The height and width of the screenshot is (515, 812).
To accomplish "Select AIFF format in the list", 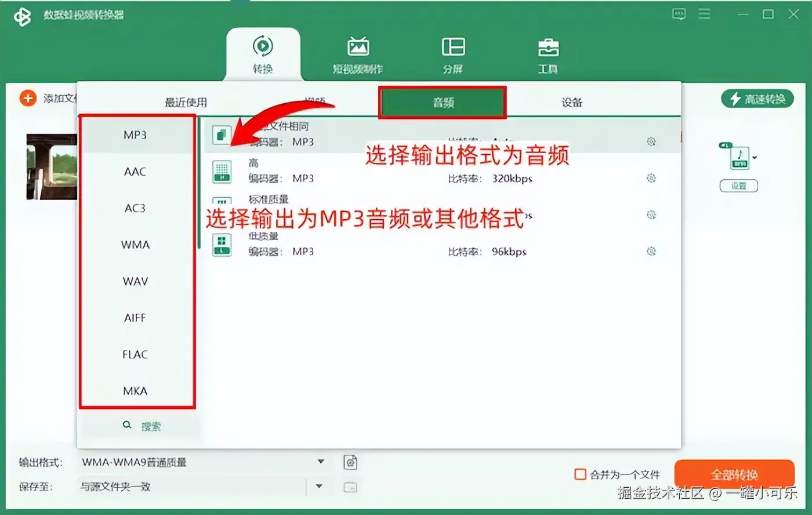I will (135, 318).
